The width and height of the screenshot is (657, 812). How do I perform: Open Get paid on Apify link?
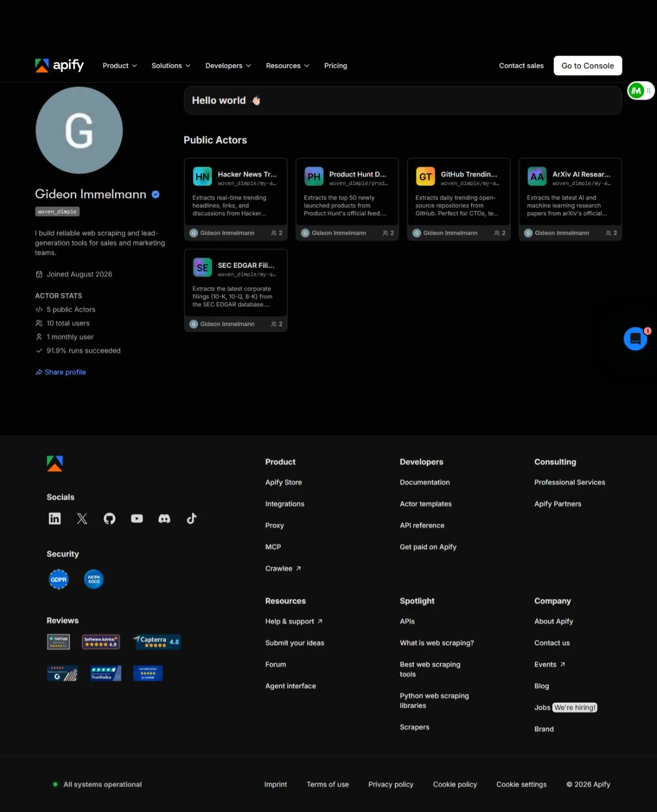[x=428, y=547]
